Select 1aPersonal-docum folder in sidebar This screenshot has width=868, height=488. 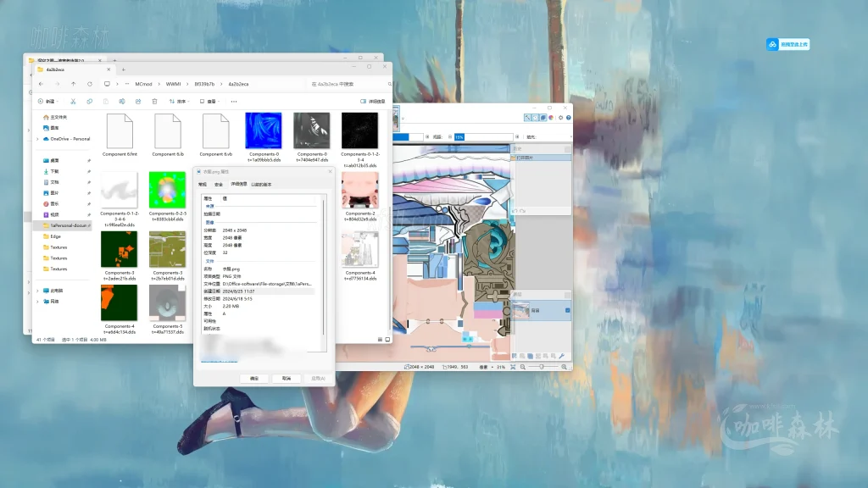(64, 225)
